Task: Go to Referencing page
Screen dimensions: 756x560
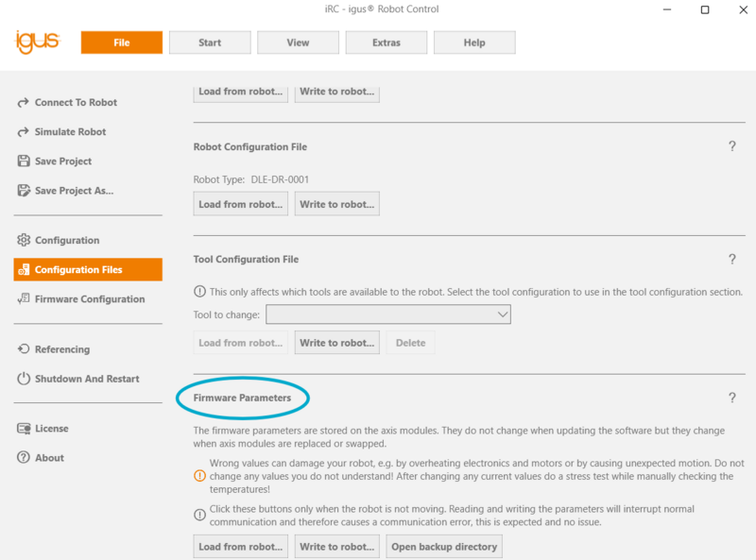Action: 88,348
